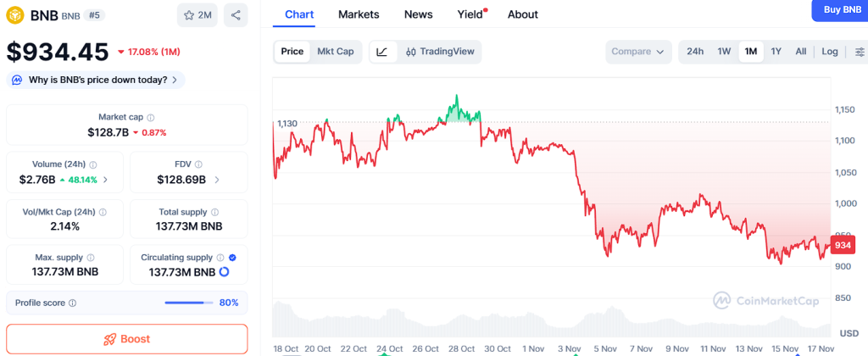
Task: Open the Compare dropdown
Action: pyautogui.click(x=637, y=52)
